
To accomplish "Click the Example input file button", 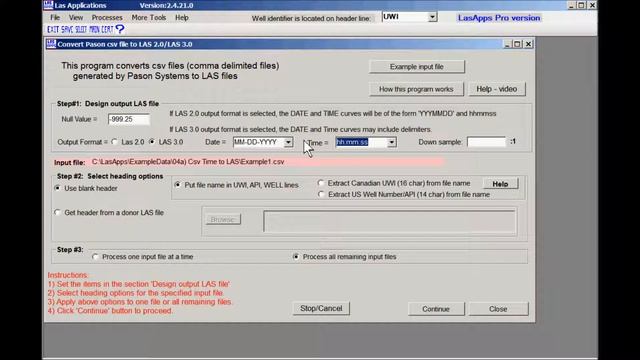I will click(416, 67).
